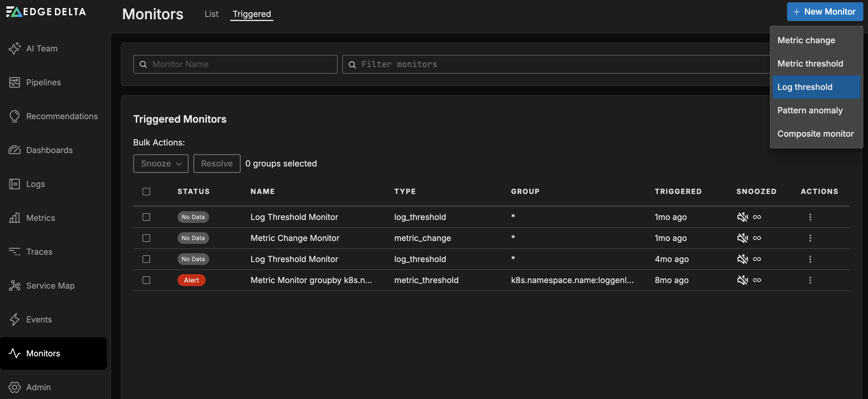Open the Traces panel

pos(39,251)
